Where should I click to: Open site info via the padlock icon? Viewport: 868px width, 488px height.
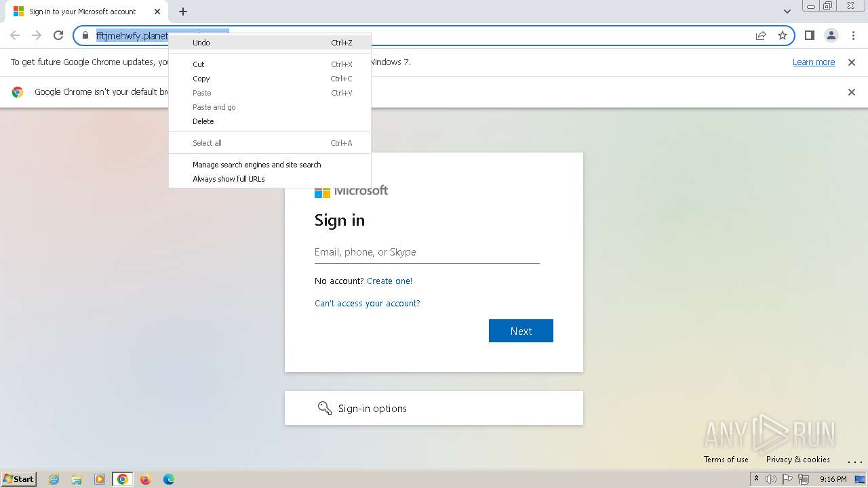(85, 35)
